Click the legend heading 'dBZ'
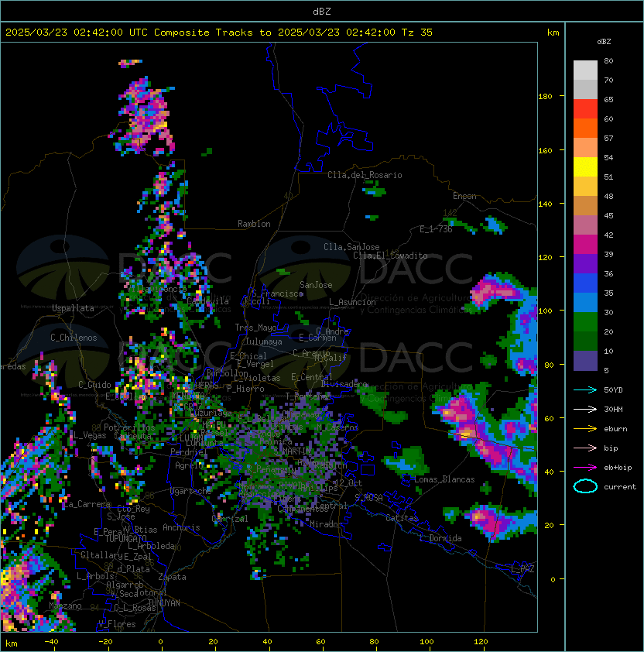Viewport: 644px width, 652px height. pyautogui.click(x=604, y=42)
